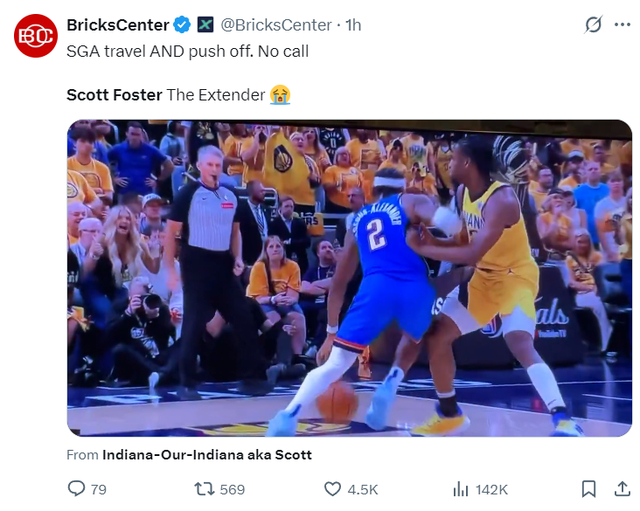Click the bold 'Scott Foster' text

(113, 95)
